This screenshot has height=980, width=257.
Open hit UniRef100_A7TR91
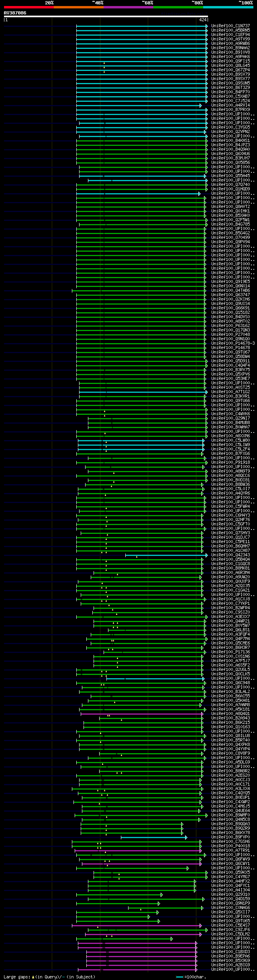pos(230,851)
